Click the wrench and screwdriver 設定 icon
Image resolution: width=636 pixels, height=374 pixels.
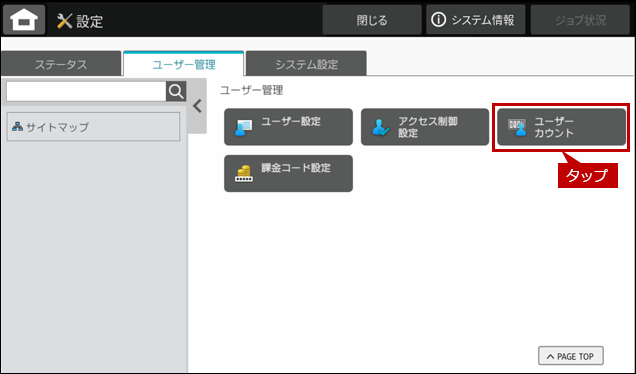pos(64,21)
